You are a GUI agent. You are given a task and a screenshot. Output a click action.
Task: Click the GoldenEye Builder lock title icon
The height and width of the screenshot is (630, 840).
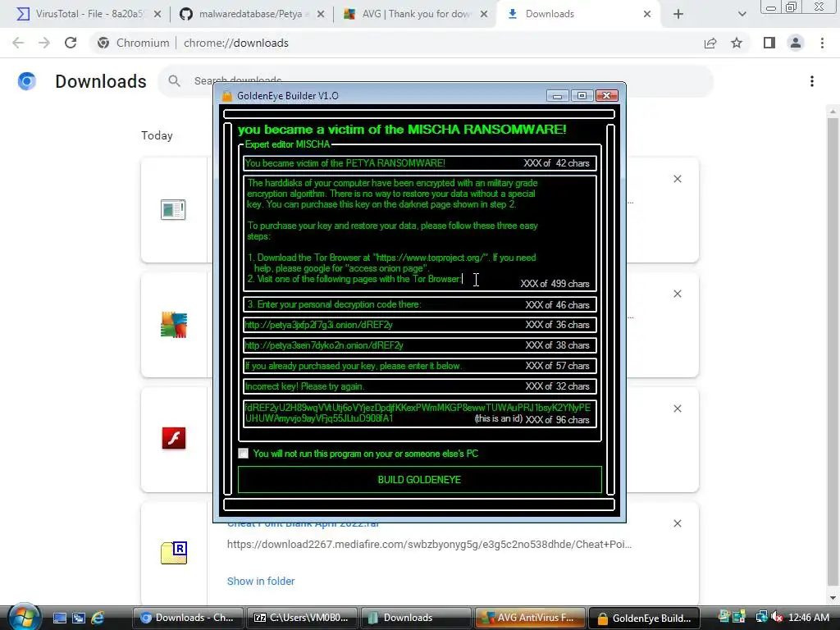227,96
